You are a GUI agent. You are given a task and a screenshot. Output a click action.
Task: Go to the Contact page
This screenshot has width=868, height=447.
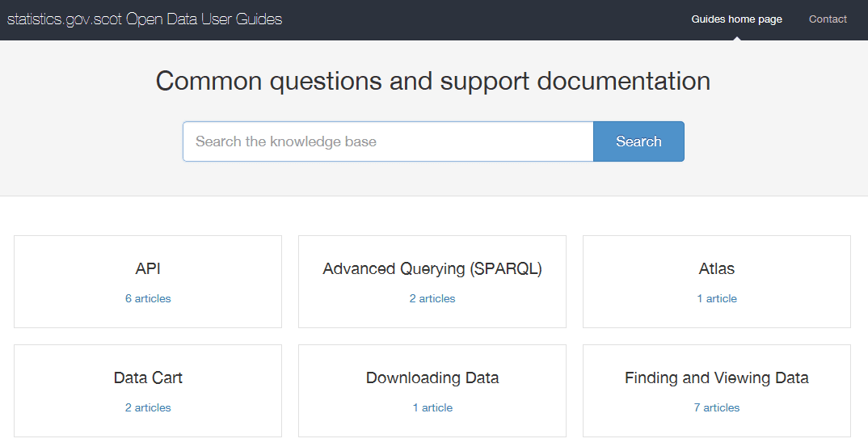point(828,19)
